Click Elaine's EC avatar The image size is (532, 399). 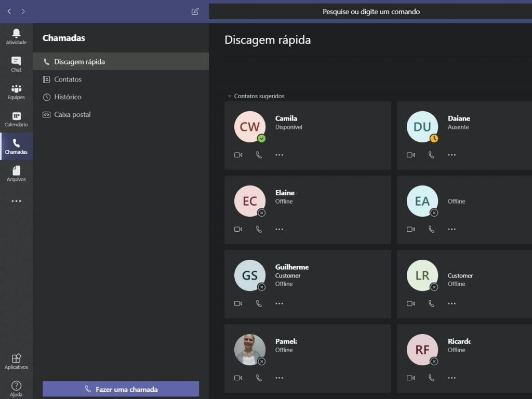250,201
